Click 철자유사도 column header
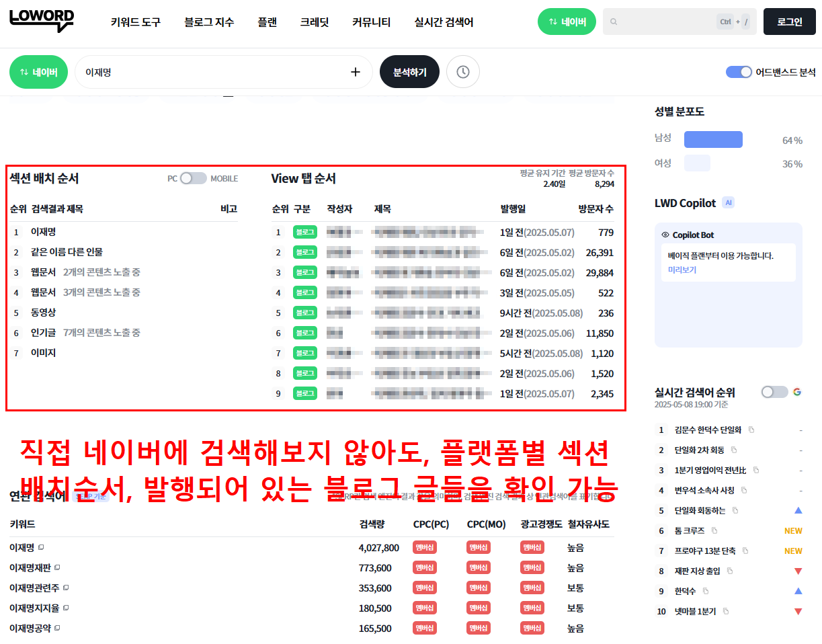Screen dimensions: 822x644 tap(589, 524)
